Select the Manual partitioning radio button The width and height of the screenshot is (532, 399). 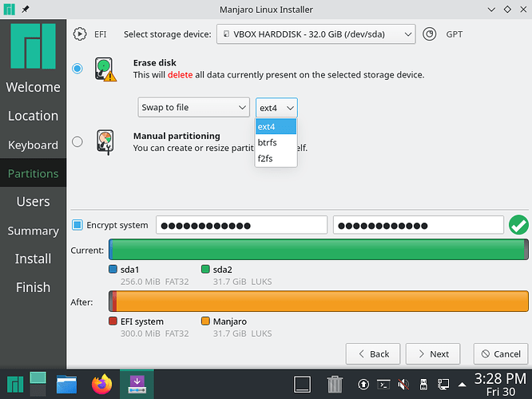77,141
